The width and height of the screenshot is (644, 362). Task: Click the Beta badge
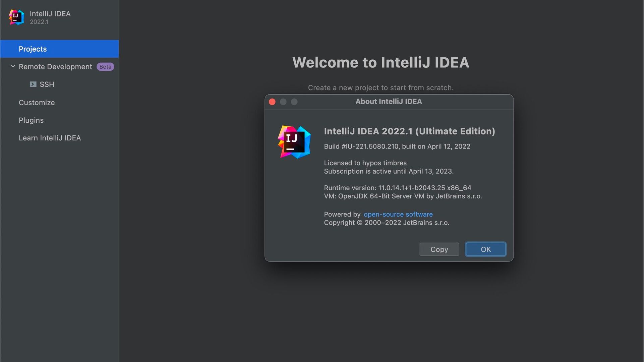105,67
